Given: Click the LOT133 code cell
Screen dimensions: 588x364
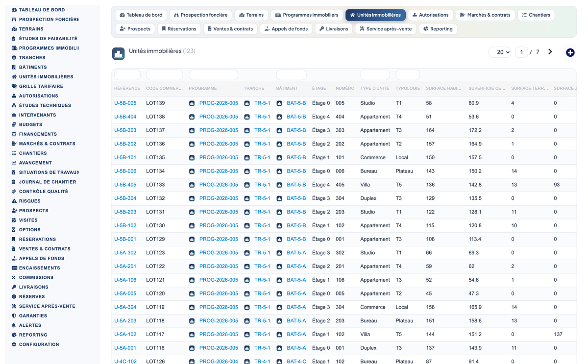Looking at the screenshot, I should tap(155, 185).
